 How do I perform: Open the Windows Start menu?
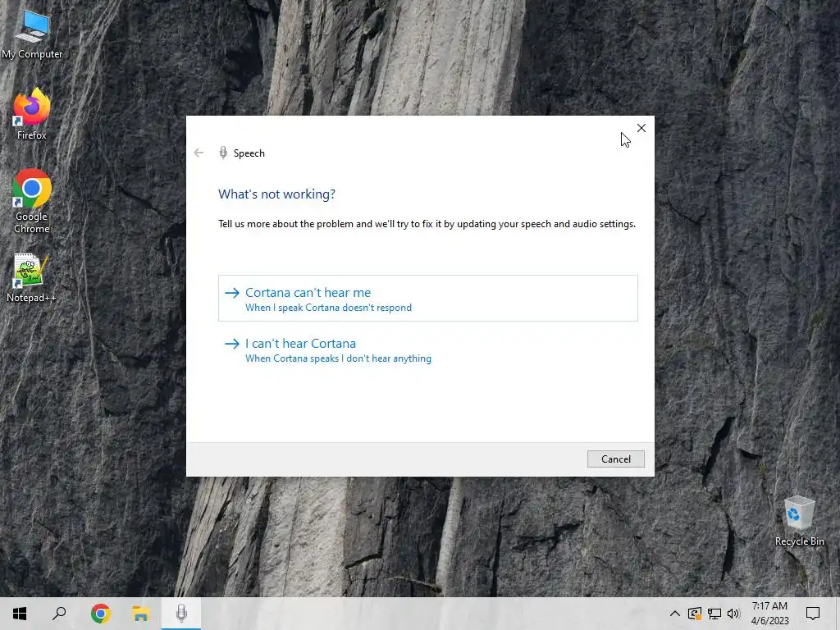(x=20, y=614)
